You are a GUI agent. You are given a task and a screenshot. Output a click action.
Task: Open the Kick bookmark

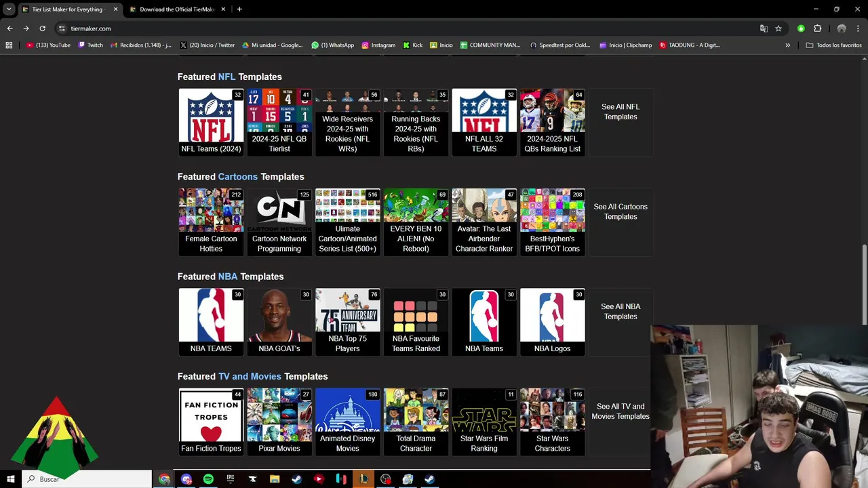pos(412,45)
